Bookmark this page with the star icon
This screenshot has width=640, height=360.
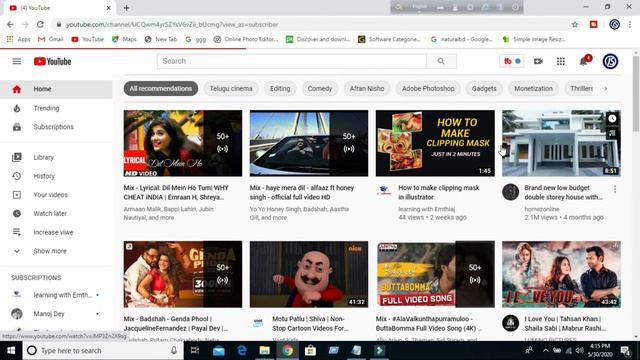click(575, 24)
